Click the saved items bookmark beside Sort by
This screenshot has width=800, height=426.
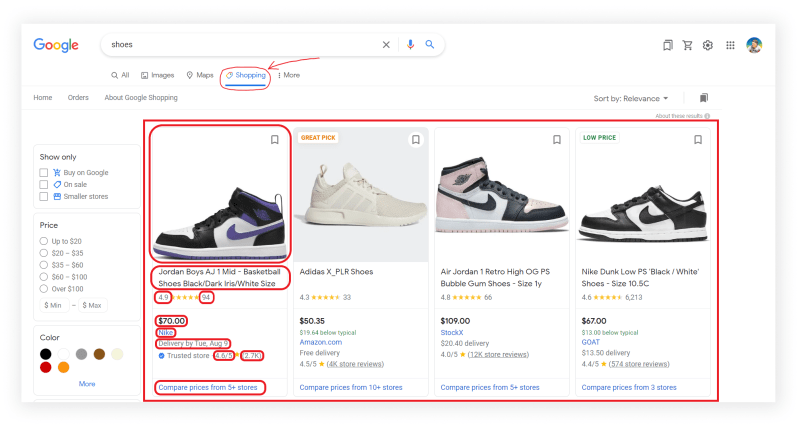click(704, 97)
